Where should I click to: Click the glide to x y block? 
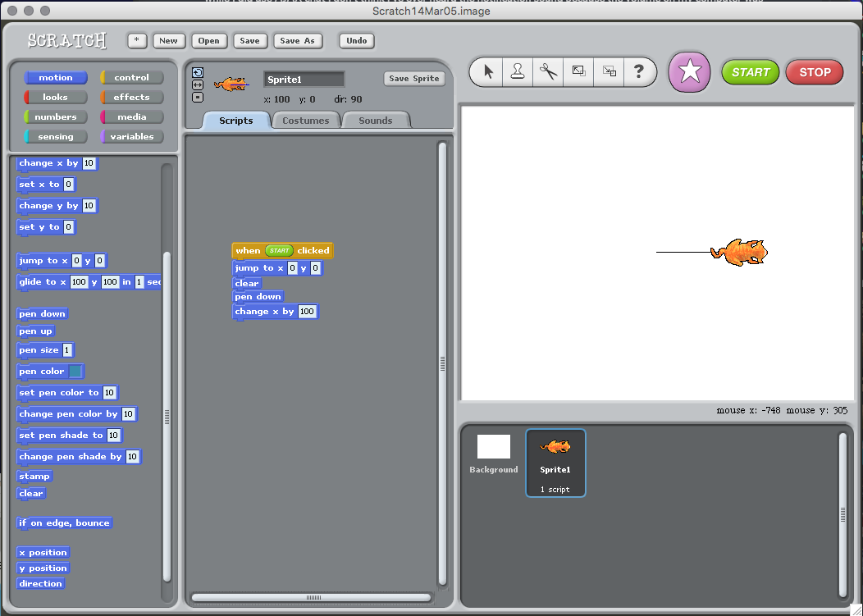pos(89,282)
